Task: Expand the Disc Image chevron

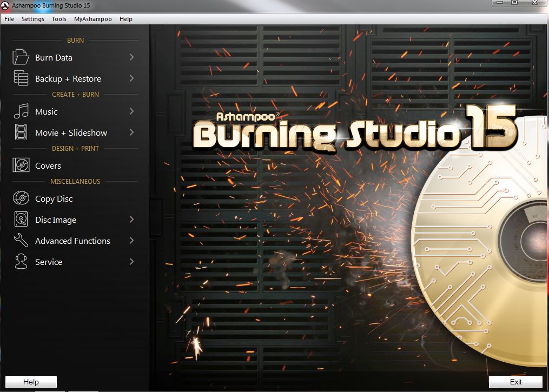Action: [131, 220]
